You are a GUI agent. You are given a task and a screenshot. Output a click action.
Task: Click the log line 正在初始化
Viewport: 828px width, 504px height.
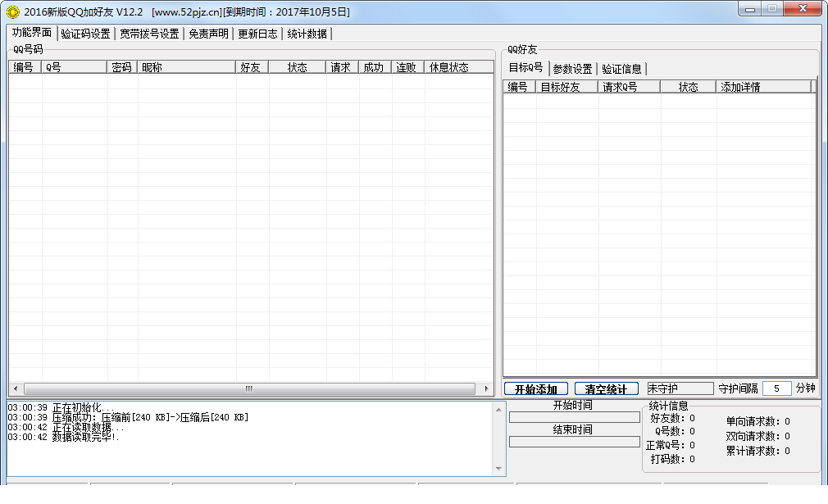tap(61, 407)
